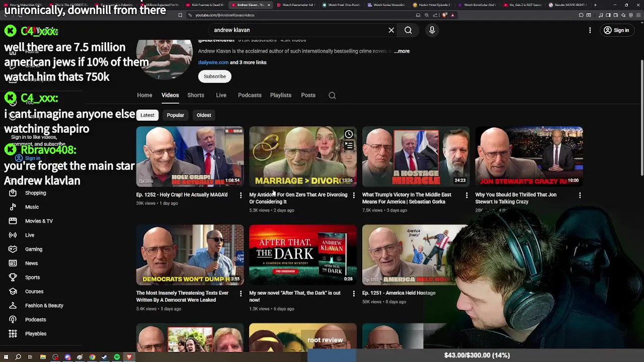Open 'What Trump's Victory In The Middle East' title
Image resolution: width=644 pixels, height=362 pixels.
tap(407, 198)
